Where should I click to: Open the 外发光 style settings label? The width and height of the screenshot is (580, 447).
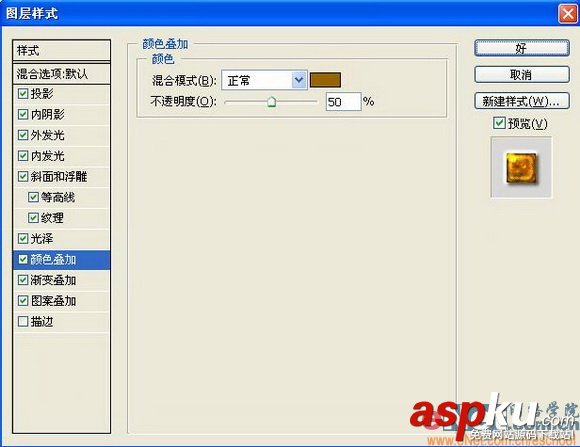coord(47,135)
